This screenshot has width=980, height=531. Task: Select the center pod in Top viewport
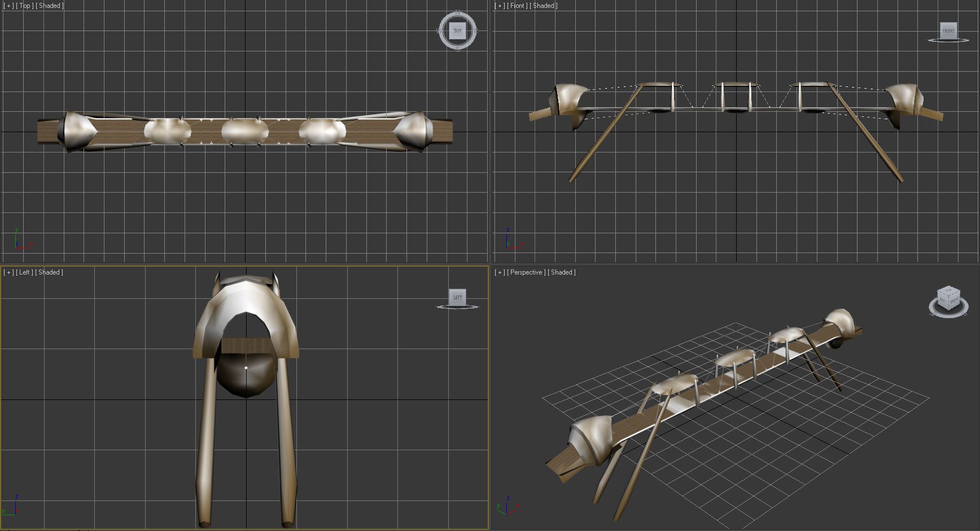pos(244,131)
